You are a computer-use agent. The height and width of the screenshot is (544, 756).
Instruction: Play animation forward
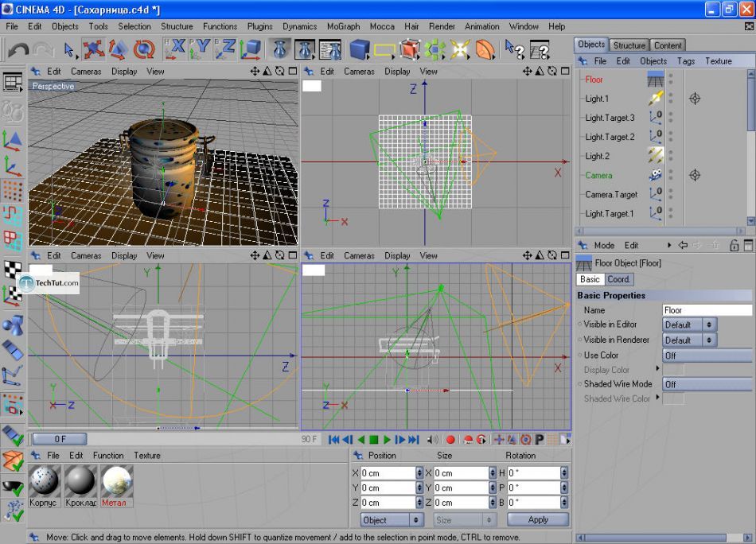coord(388,440)
